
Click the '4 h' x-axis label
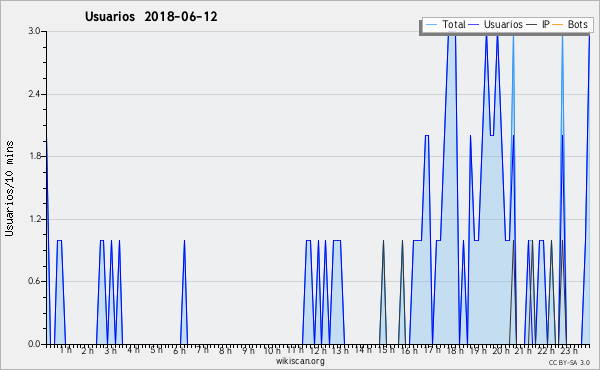click(x=133, y=350)
